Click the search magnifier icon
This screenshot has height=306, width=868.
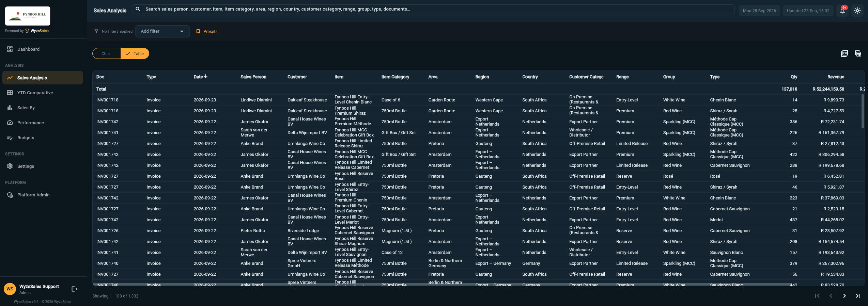click(138, 9)
